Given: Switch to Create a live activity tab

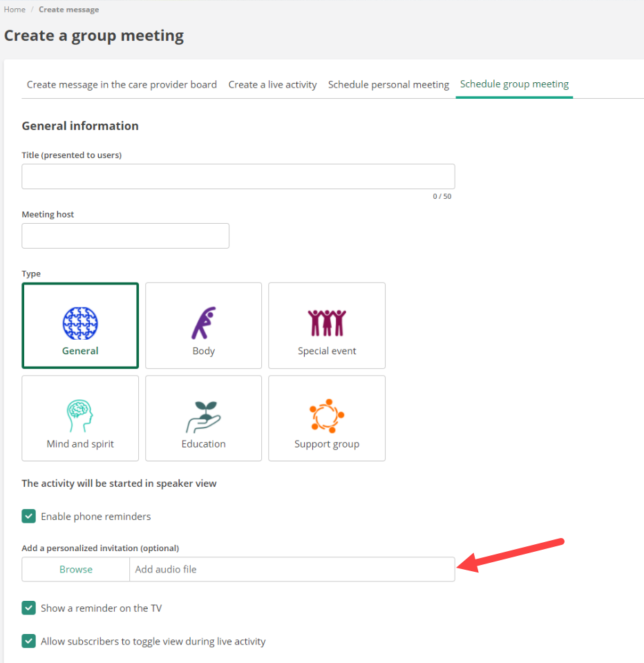Looking at the screenshot, I should point(272,85).
